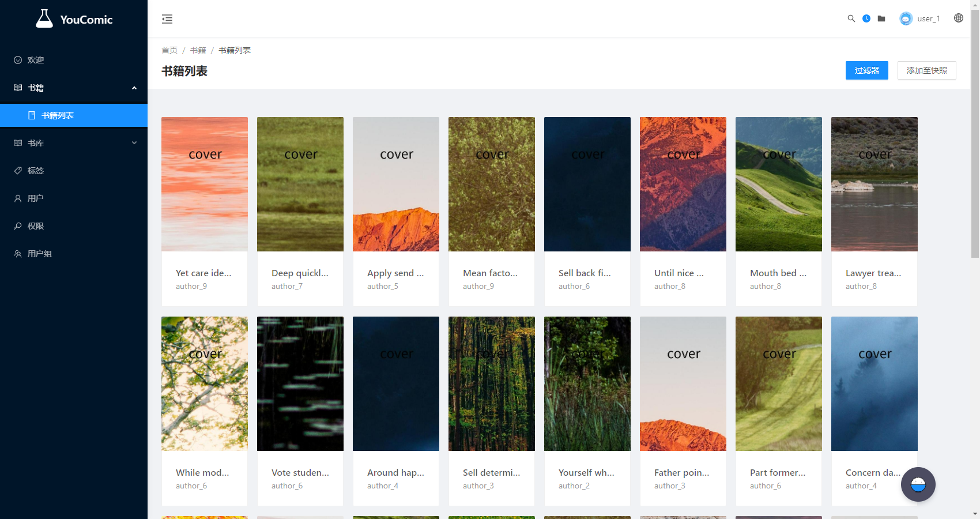
Task: Click the title 'Deep quickl...'
Action: pos(300,273)
